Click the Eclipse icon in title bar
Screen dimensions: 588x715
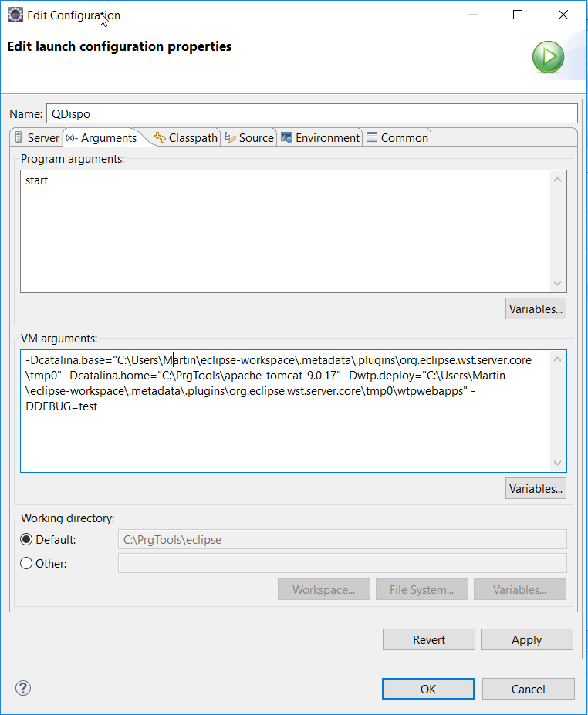tap(14, 15)
